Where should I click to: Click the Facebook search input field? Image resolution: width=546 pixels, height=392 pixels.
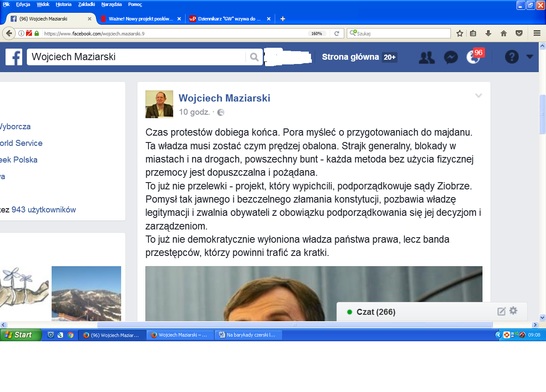(x=136, y=57)
